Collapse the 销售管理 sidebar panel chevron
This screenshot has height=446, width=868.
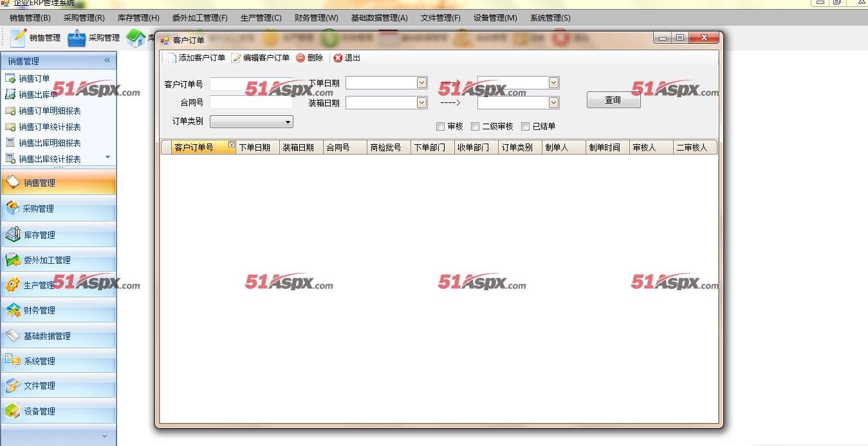(107, 60)
